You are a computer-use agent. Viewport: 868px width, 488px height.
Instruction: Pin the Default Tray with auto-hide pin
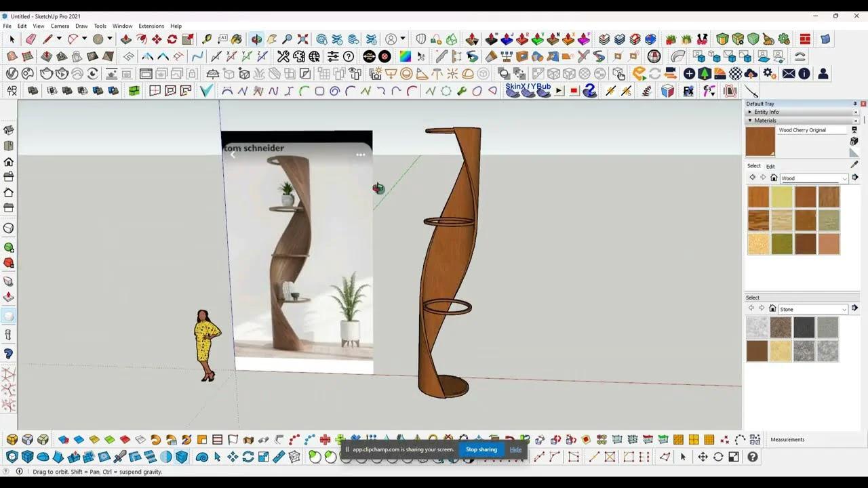point(855,104)
